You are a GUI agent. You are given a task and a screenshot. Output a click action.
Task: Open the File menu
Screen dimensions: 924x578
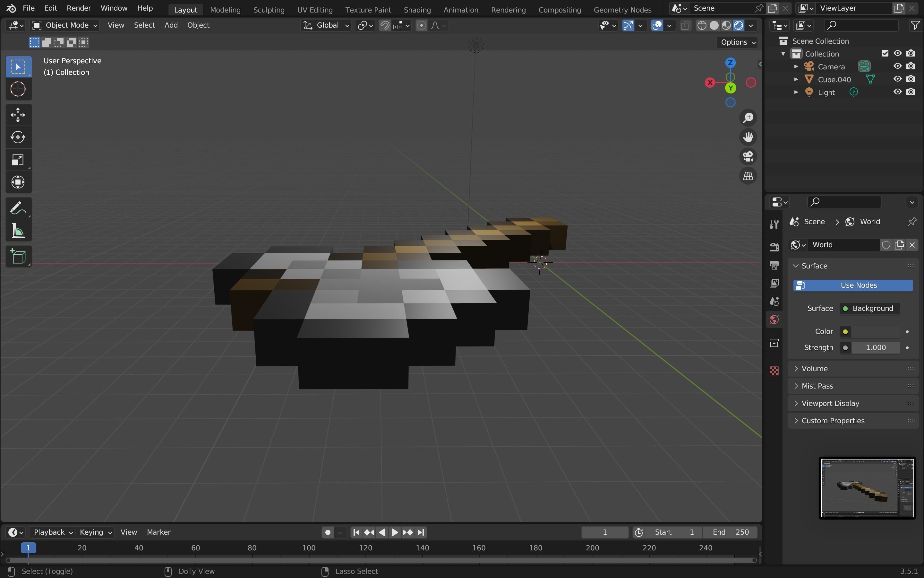pos(29,8)
